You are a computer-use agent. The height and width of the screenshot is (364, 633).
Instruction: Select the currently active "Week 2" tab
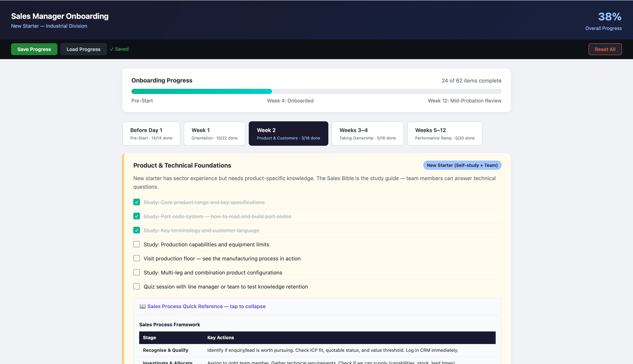click(288, 133)
